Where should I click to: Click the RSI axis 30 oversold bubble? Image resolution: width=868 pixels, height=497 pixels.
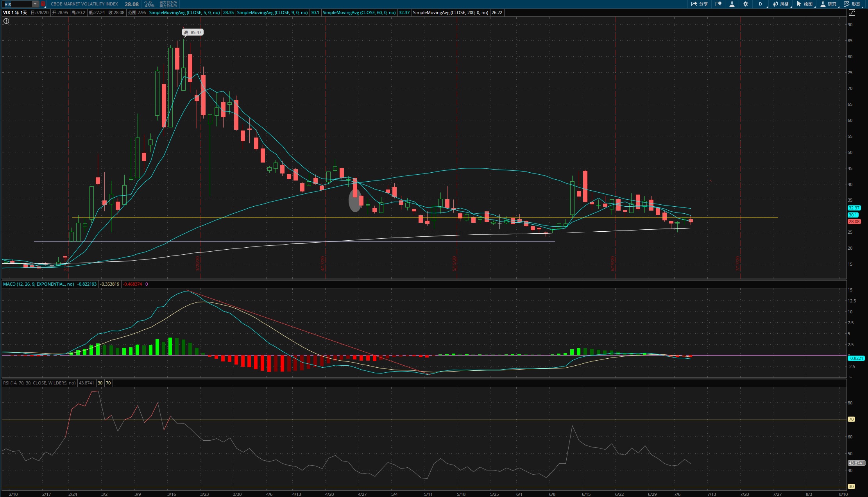coord(851,486)
